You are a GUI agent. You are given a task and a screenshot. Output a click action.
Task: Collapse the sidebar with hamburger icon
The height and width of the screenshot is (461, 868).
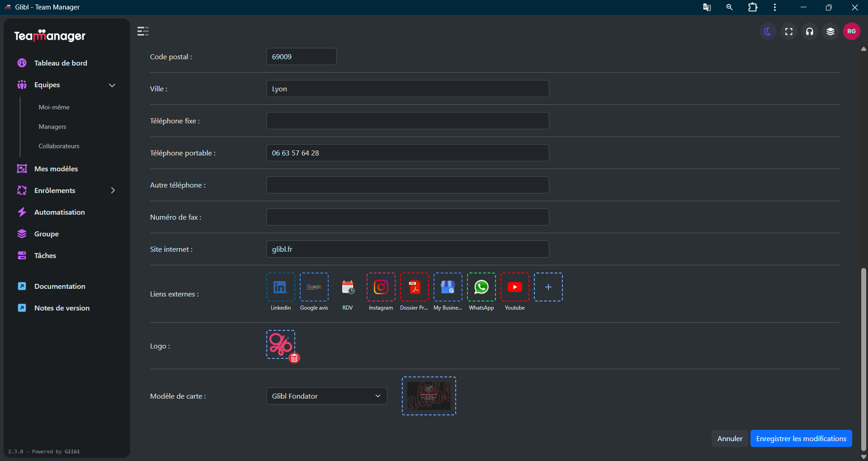click(x=143, y=31)
